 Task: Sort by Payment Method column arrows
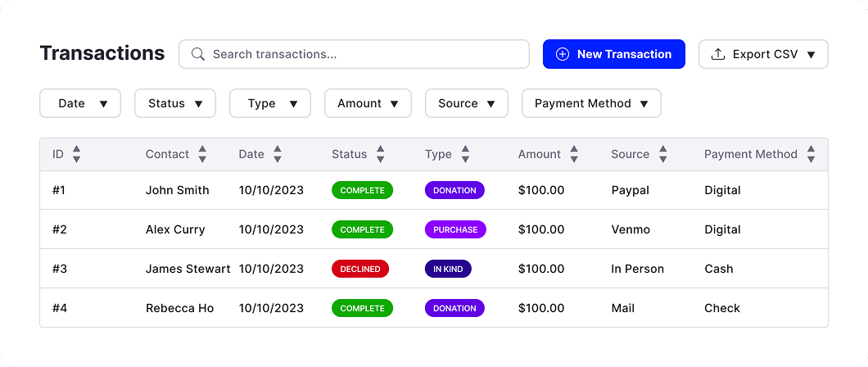pyautogui.click(x=811, y=154)
